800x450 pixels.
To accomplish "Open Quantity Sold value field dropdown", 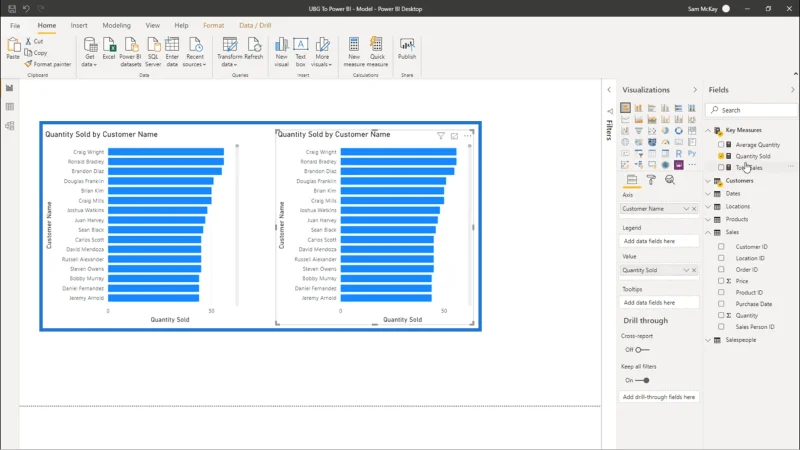I will (x=686, y=270).
